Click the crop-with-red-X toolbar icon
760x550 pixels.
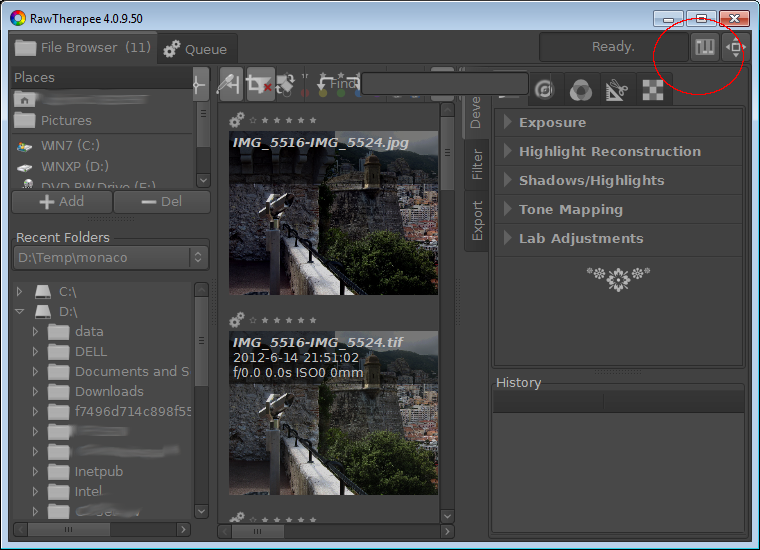pos(260,85)
